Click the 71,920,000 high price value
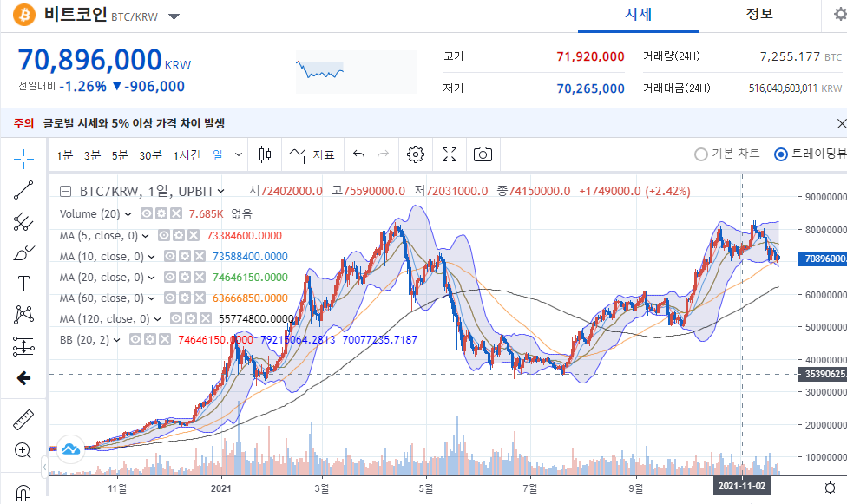 590,56
